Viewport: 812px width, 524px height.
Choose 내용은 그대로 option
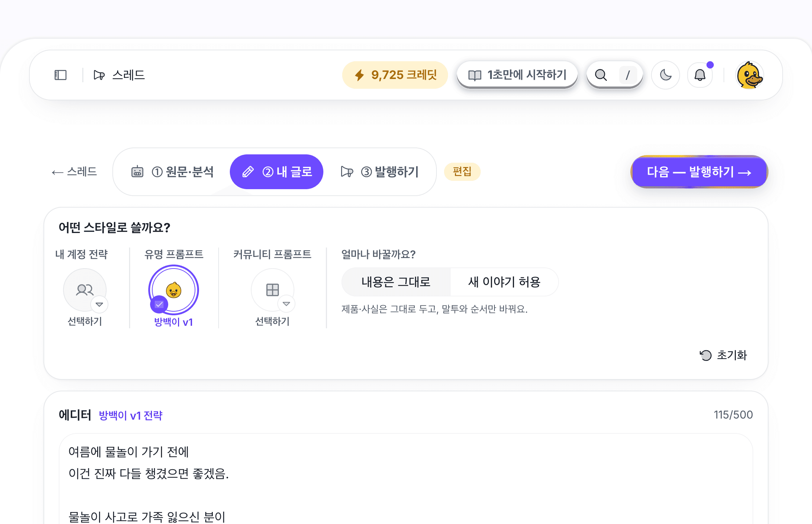click(x=396, y=282)
